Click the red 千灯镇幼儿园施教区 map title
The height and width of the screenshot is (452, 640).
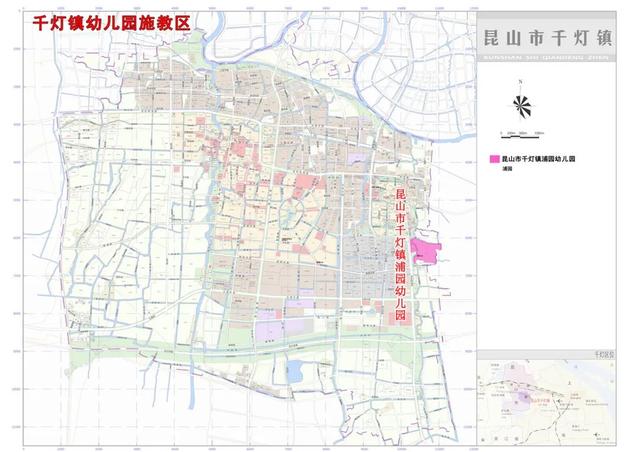[110, 21]
